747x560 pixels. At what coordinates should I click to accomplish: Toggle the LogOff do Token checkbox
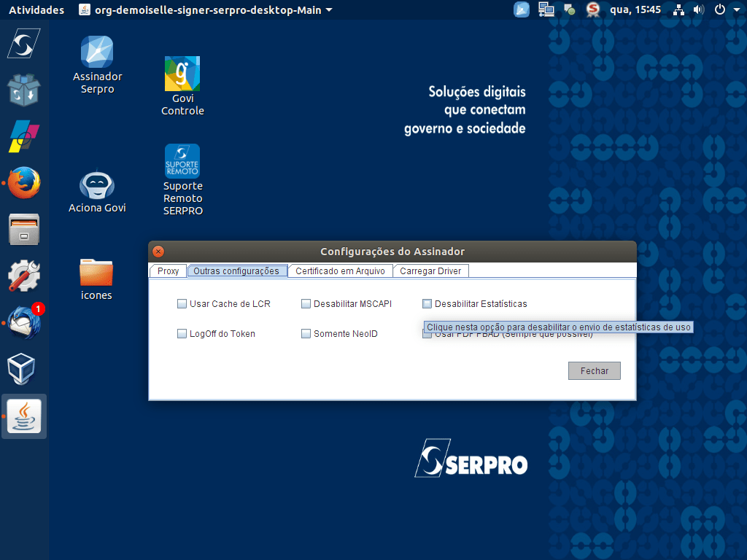[182, 334]
